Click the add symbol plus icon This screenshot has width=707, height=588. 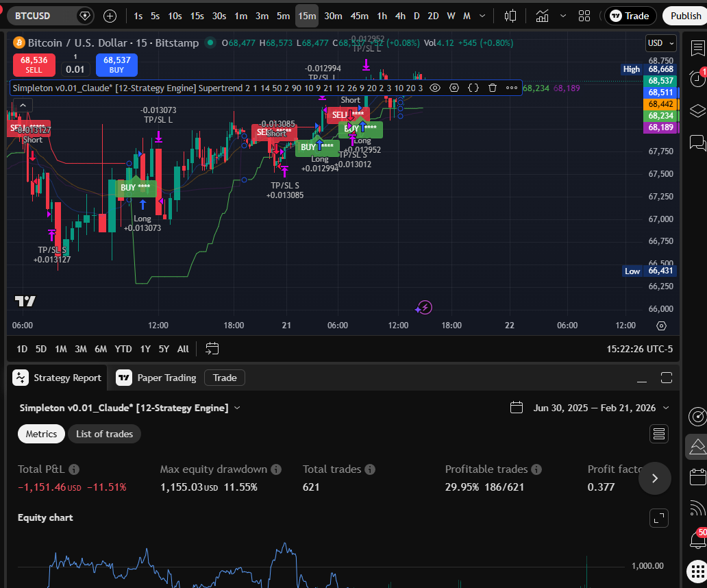(110, 16)
